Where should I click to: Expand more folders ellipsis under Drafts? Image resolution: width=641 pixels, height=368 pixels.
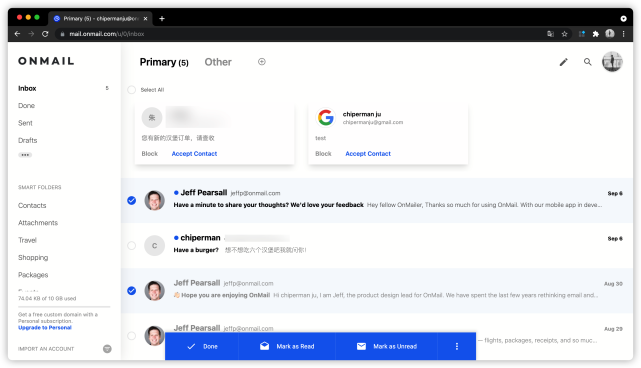click(x=25, y=155)
